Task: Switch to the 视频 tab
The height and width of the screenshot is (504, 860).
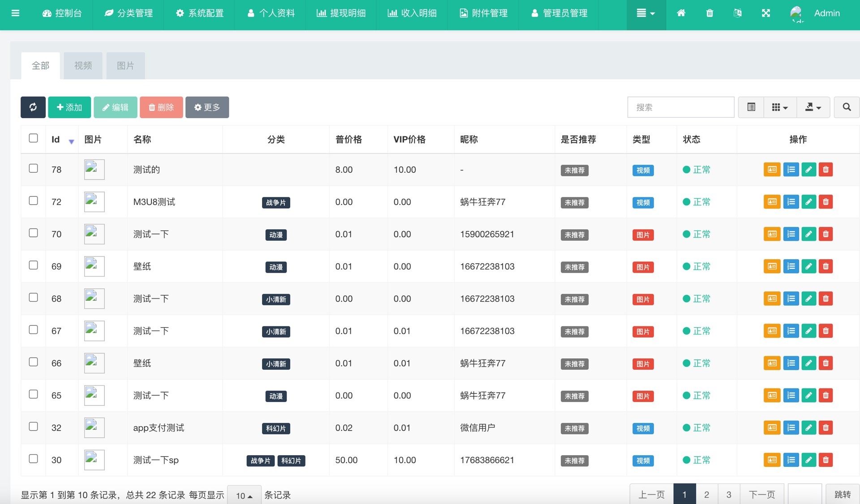Action: pos(83,66)
